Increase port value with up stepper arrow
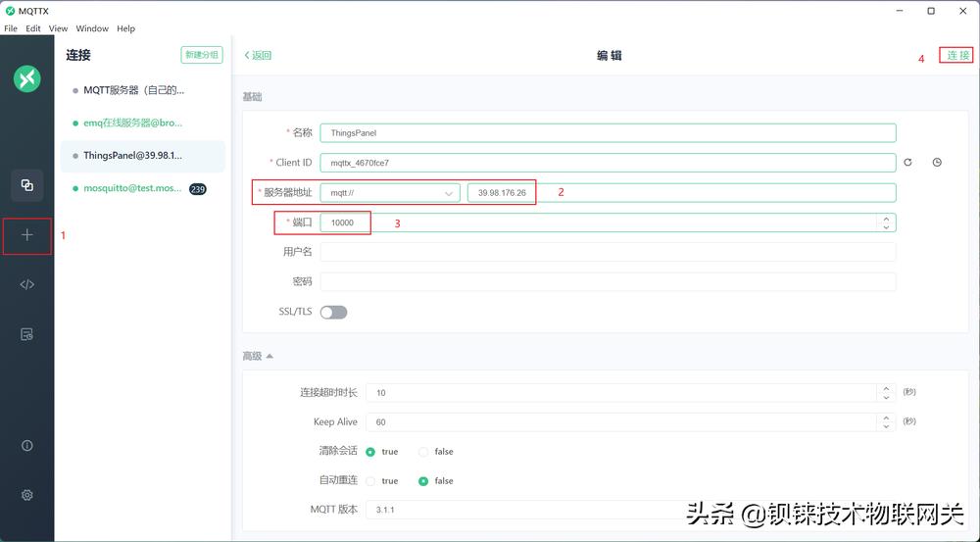980x542 pixels. (x=886, y=219)
